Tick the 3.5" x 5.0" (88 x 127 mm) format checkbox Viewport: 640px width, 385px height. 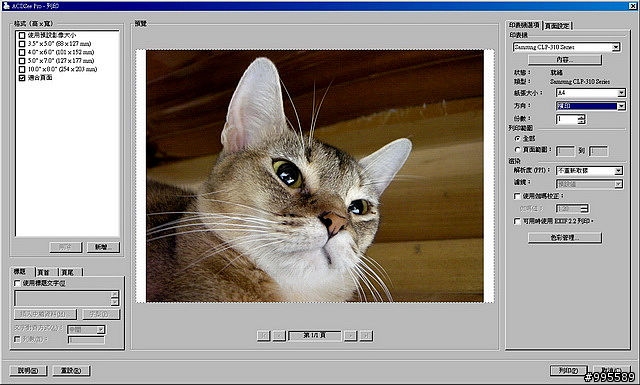pyautogui.click(x=22, y=44)
